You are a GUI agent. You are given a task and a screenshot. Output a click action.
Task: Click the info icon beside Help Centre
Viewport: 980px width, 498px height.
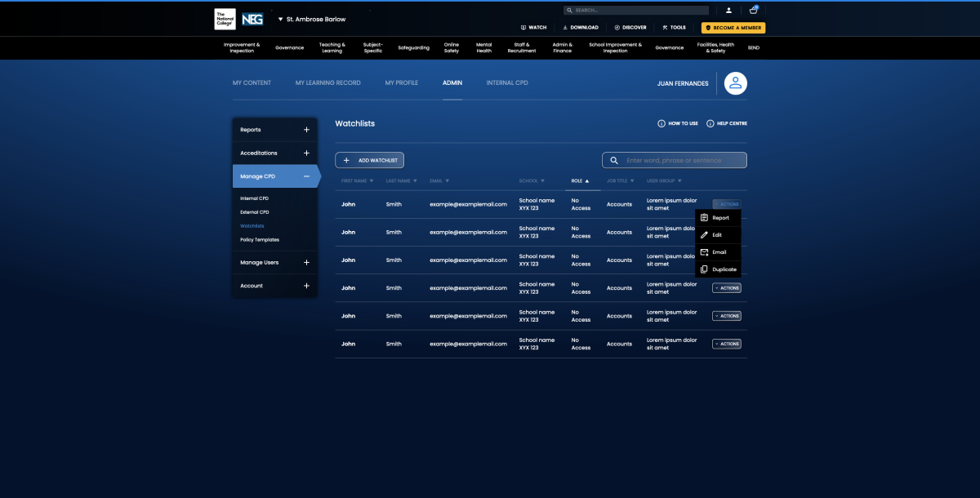pyautogui.click(x=710, y=123)
